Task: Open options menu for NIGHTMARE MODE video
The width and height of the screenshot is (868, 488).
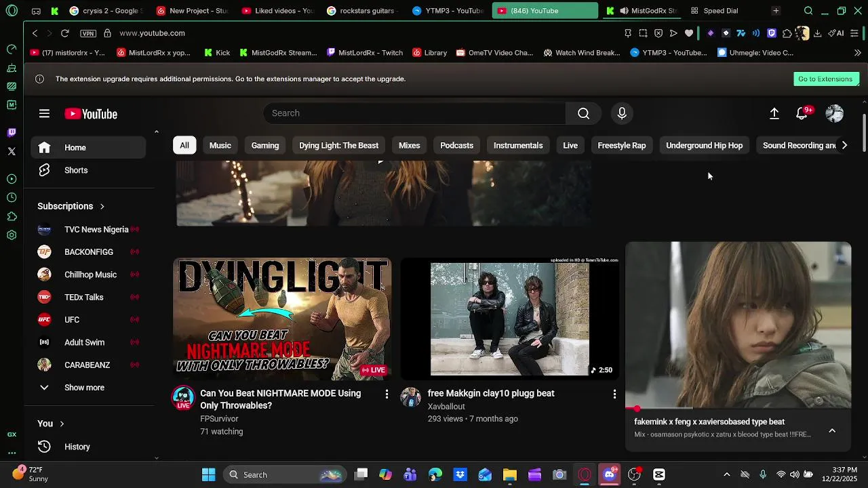Action: tap(387, 394)
